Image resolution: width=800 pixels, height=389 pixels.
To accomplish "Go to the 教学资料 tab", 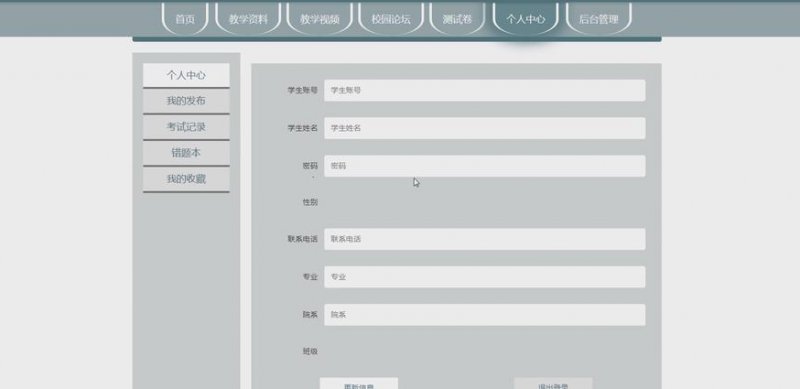I will click(x=248, y=19).
